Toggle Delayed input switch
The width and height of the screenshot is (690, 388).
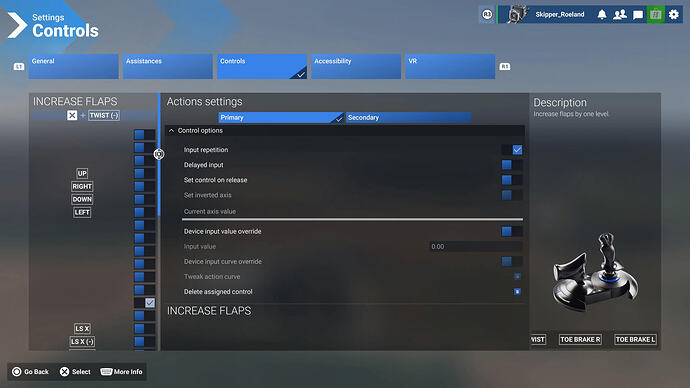[512, 165]
